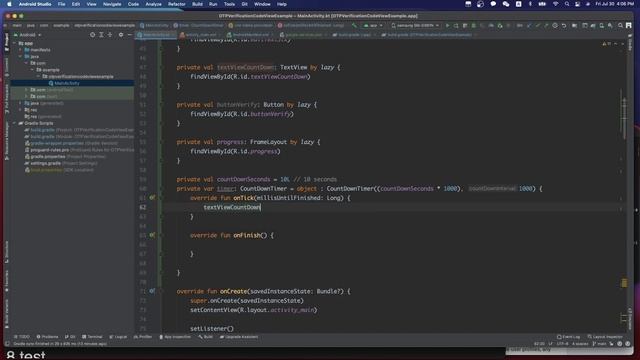The width and height of the screenshot is (640, 360).
Task: Open the app run configuration dropdown
Action: (x=373, y=25)
